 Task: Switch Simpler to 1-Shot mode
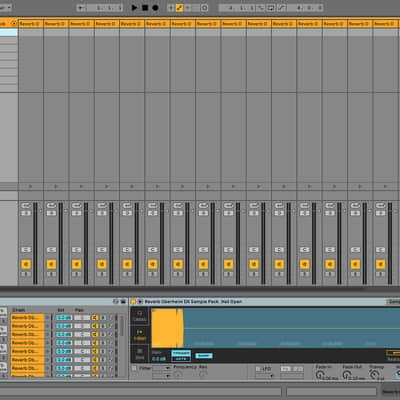140,335
